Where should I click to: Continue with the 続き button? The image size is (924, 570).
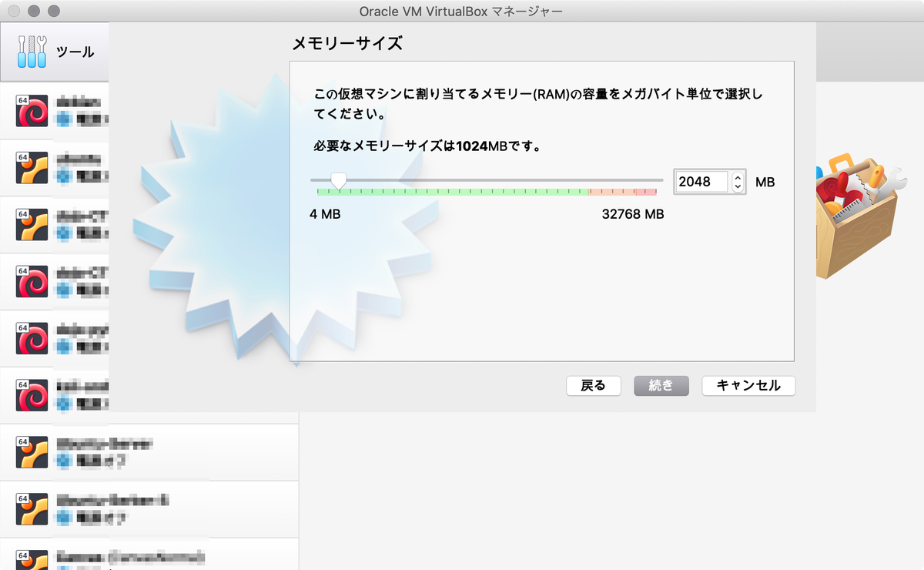point(661,386)
